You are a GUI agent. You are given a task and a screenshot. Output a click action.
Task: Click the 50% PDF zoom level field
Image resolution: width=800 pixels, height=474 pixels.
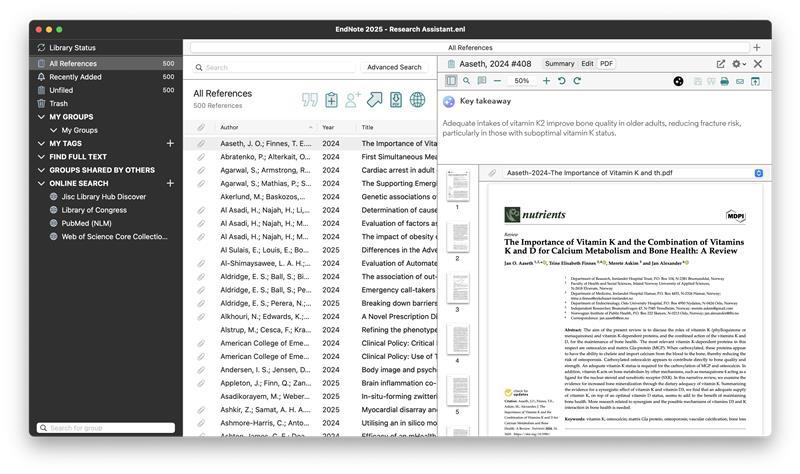[x=521, y=81]
